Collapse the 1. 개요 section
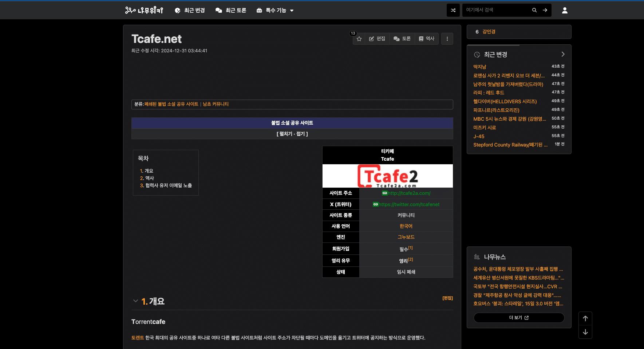 (135, 301)
